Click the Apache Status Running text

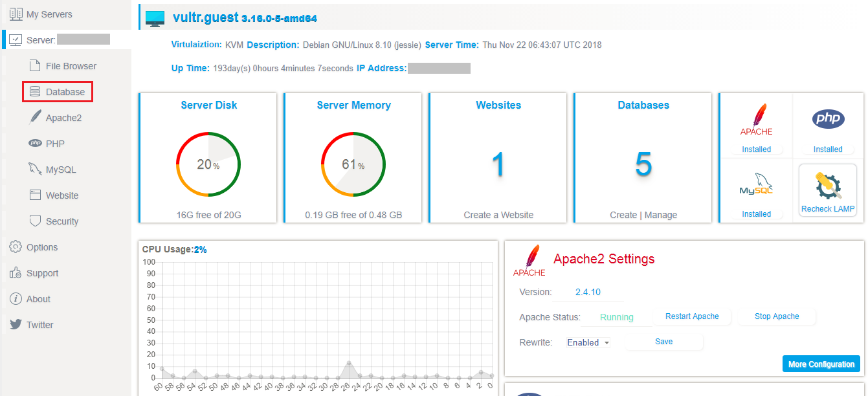(617, 317)
